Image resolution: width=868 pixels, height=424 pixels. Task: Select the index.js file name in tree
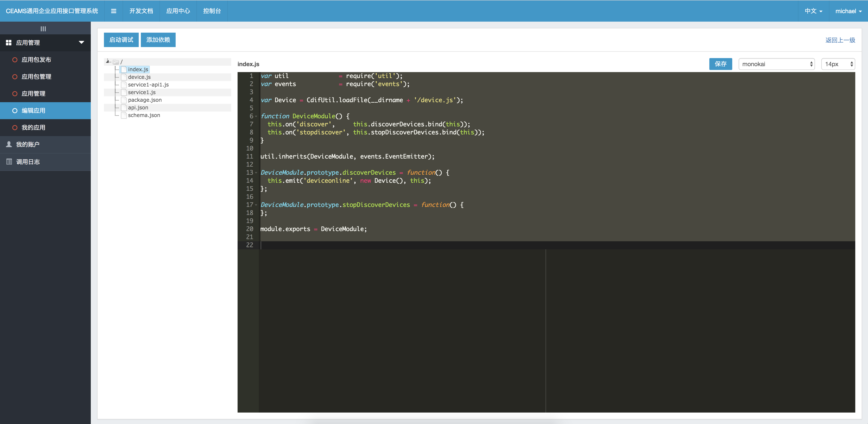click(138, 69)
